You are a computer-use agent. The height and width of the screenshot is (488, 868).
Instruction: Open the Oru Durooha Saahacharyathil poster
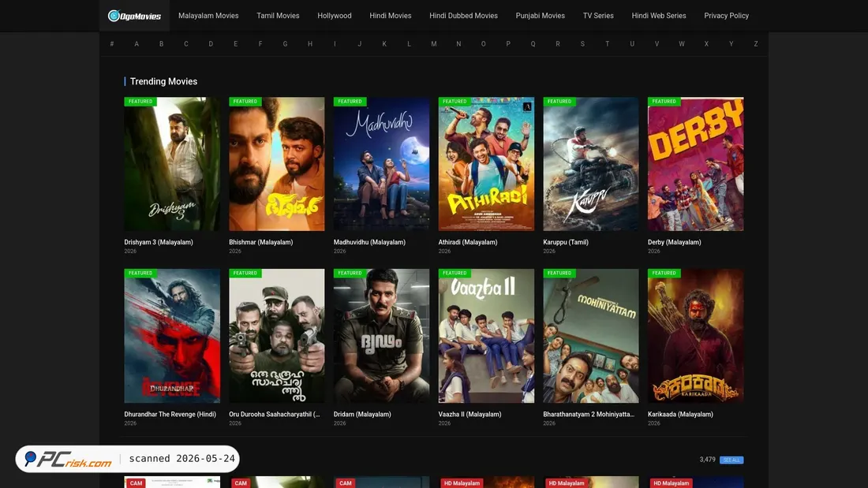(x=277, y=336)
